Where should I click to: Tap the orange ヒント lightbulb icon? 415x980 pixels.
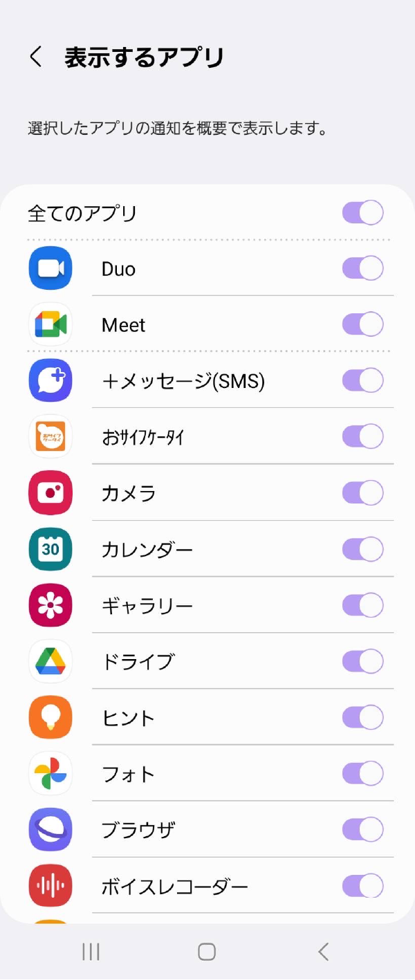click(x=50, y=717)
